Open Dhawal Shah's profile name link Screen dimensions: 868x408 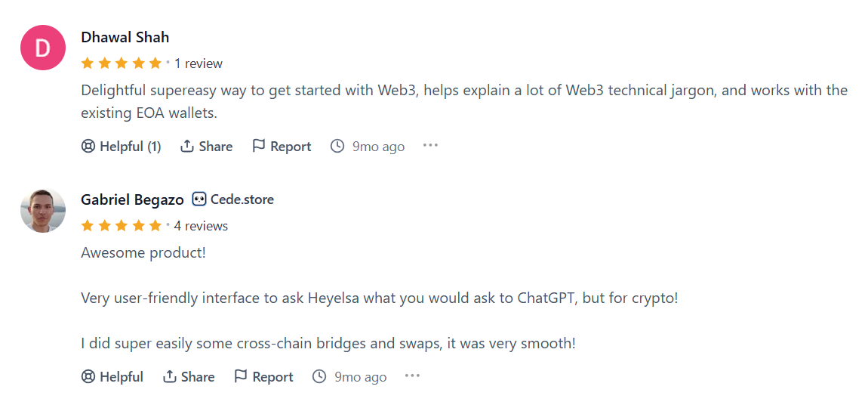(x=125, y=37)
